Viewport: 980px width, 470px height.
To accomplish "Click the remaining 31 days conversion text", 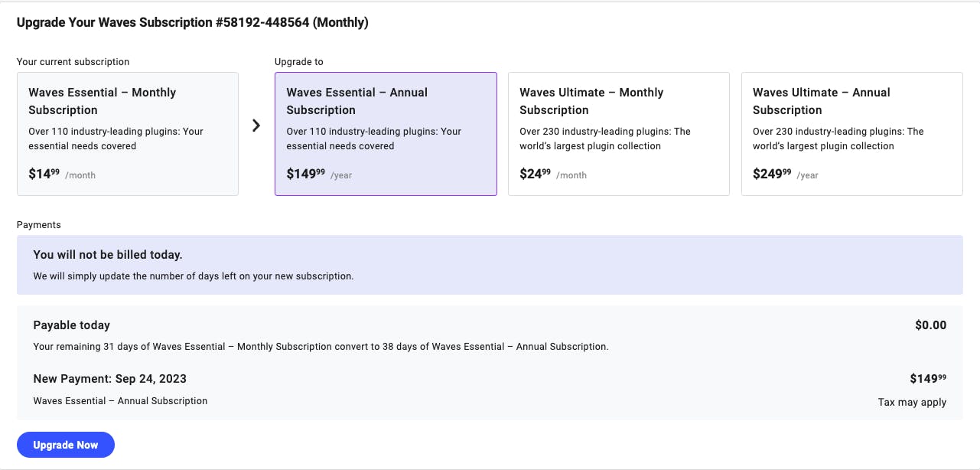I will pos(321,347).
